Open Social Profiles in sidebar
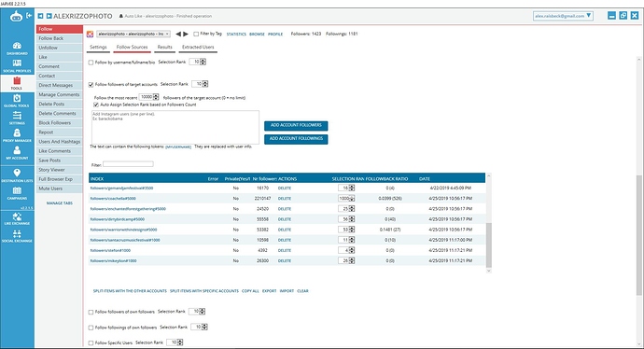 [17, 65]
